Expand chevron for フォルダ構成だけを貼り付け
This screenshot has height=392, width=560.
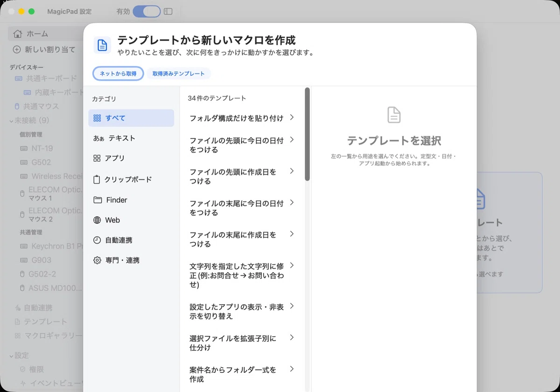[x=292, y=117]
